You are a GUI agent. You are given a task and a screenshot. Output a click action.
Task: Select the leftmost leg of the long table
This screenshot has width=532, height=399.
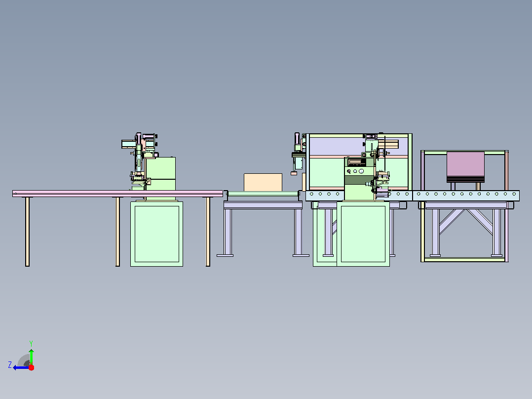coord(28,232)
